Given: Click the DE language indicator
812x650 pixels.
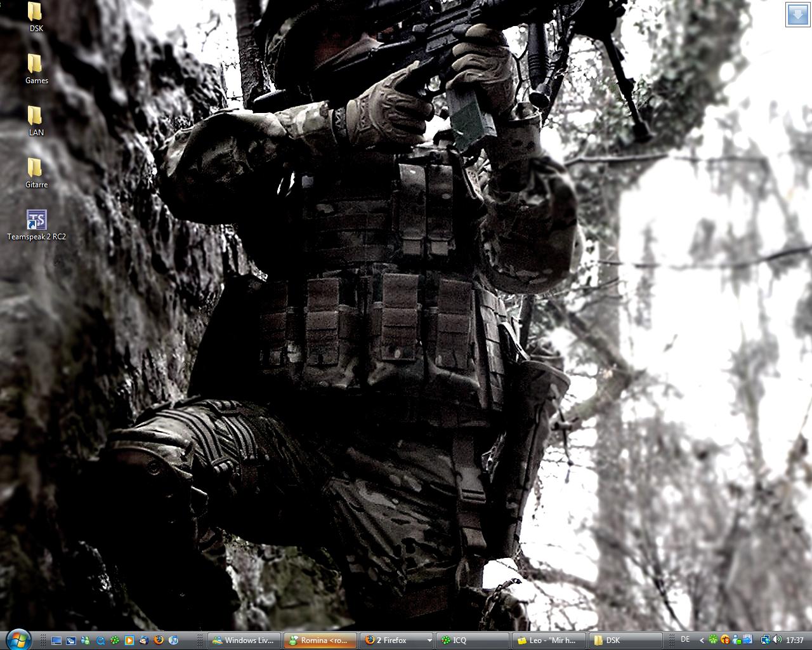Looking at the screenshot, I should pyautogui.click(x=685, y=639).
